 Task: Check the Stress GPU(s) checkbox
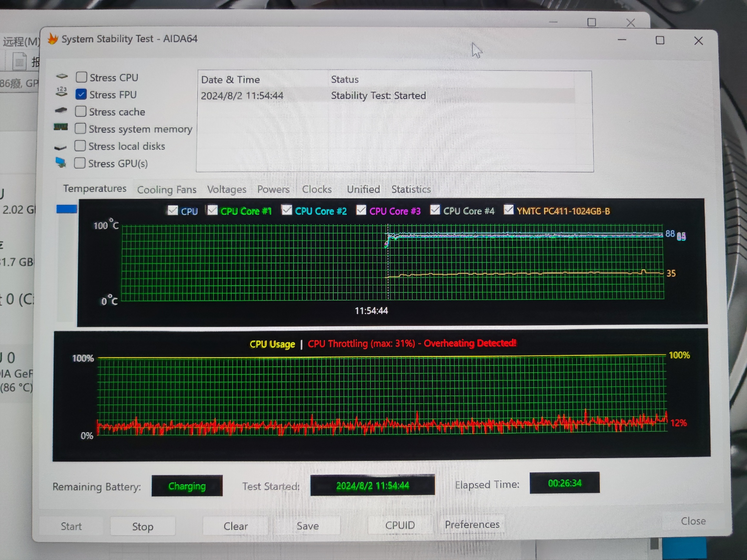pos(80,163)
